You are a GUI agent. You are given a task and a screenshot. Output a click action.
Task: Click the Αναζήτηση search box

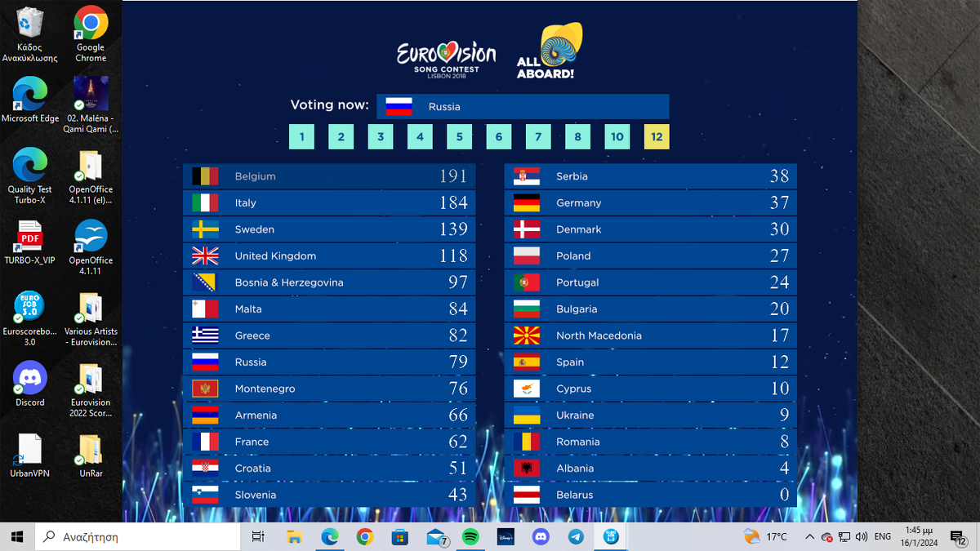tap(137, 536)
